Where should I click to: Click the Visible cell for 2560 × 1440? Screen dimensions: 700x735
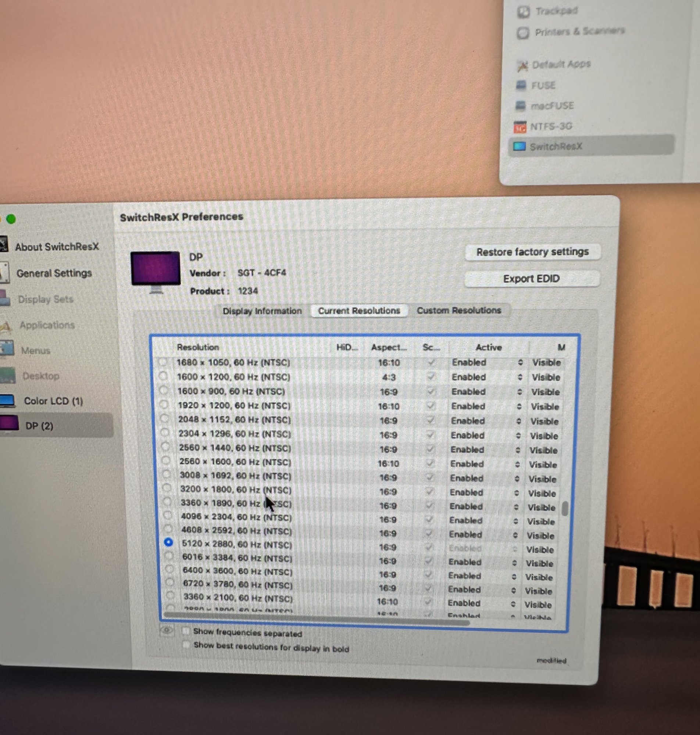click(544, 451)
